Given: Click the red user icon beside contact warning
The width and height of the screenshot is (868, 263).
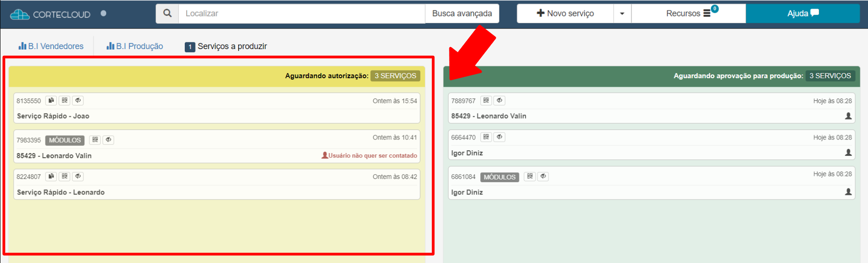Looking at the screenshot, I should pyautogui.click(x=325, y=155).
